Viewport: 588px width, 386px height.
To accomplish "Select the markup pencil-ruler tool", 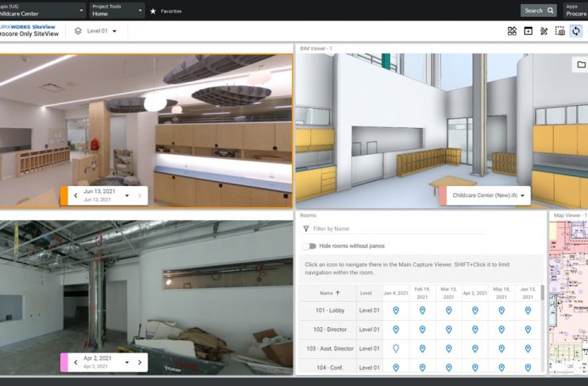I will coord(544,31).
